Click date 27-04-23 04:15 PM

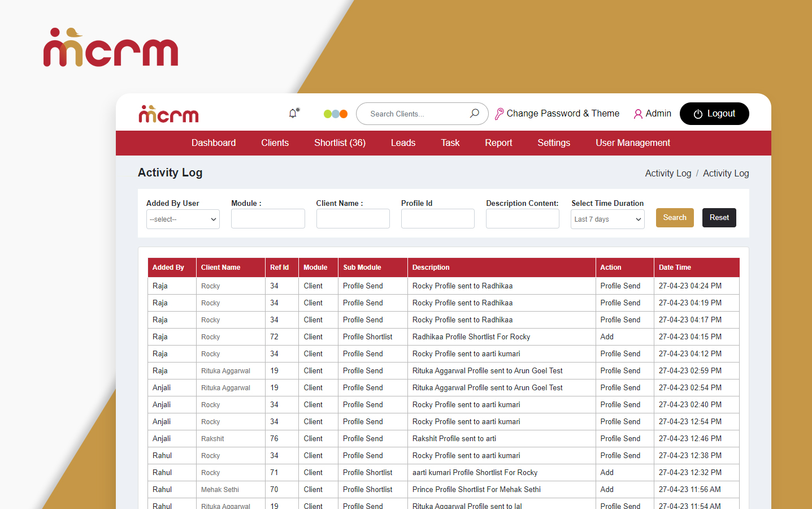pos(690,337)
